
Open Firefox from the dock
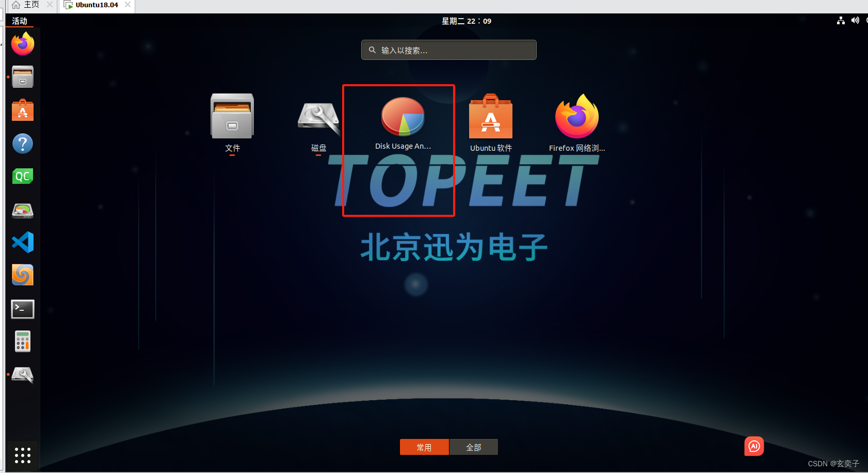23,44
